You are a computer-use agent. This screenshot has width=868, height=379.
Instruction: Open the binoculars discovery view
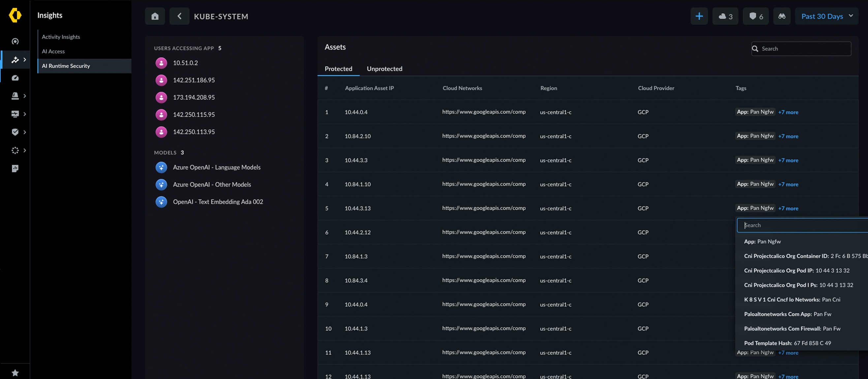pyautogui.click(x=782, y=16)
